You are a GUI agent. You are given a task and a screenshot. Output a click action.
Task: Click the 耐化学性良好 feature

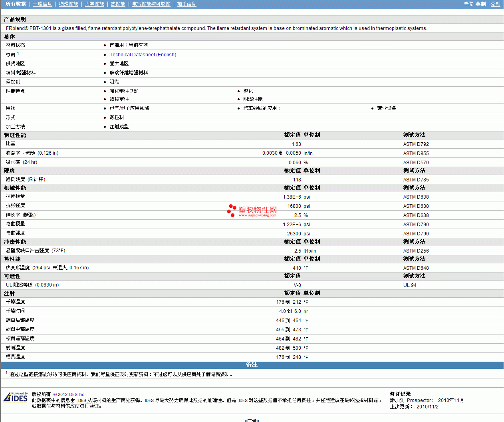click(x=124, y=91)
